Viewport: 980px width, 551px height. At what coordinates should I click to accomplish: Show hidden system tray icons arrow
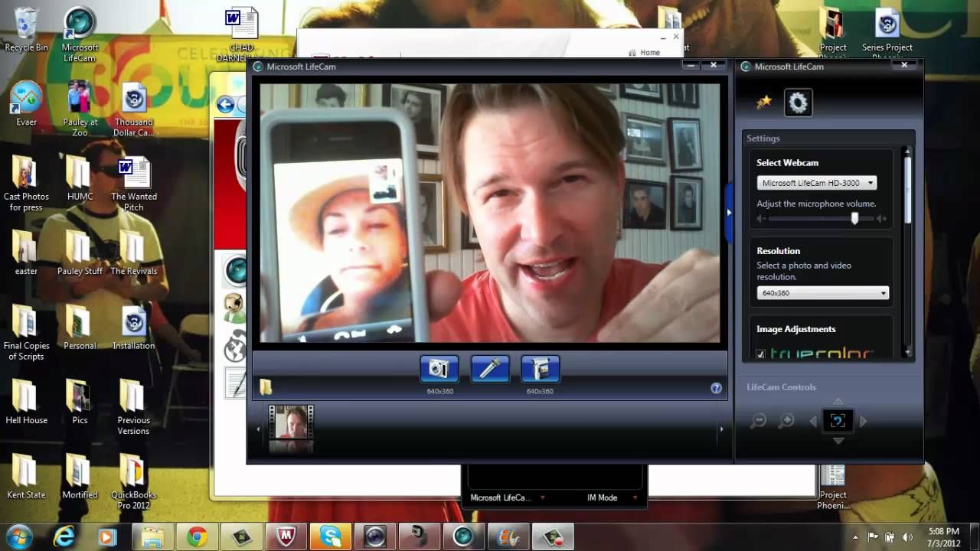click(855, 537)
